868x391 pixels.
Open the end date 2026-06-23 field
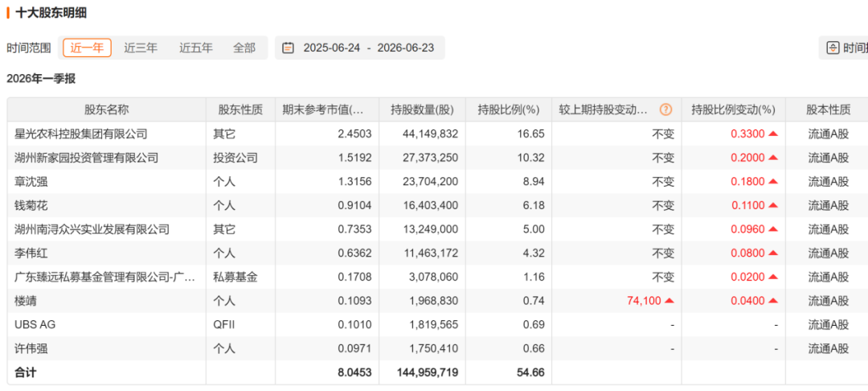point(406,48)
